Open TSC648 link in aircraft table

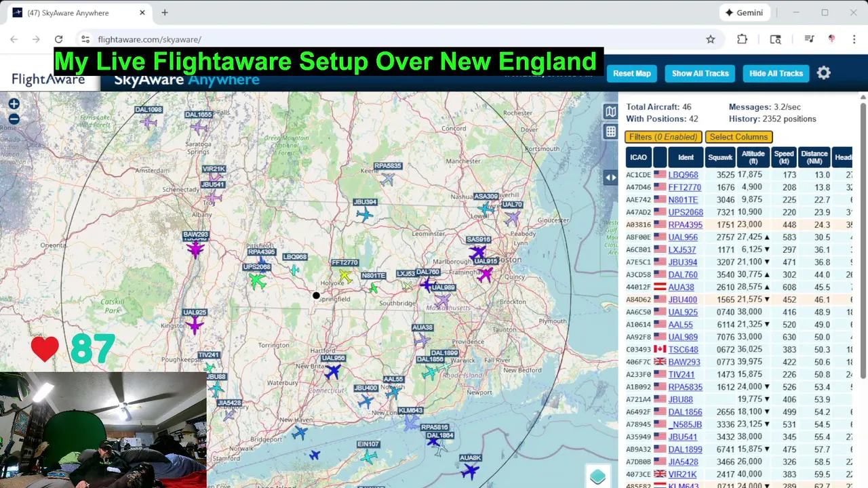point(683,350)
